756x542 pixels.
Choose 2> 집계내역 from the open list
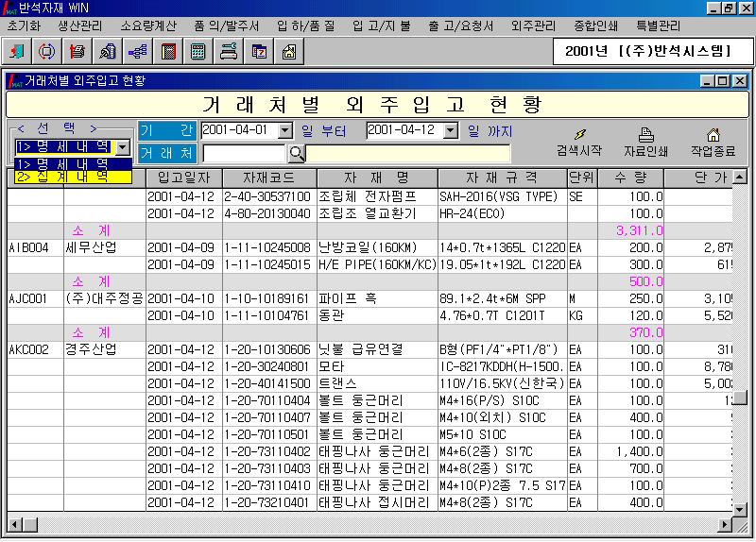point(62,176)
